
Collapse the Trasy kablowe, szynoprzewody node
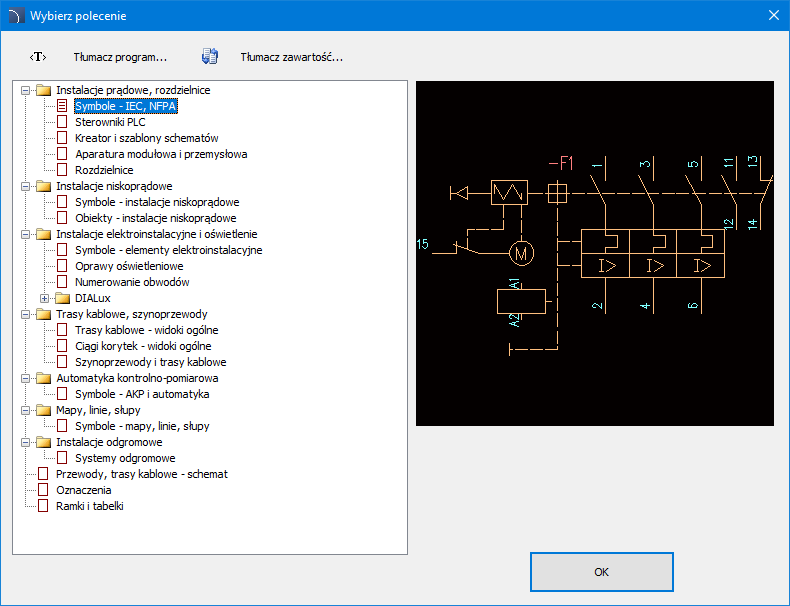[x=25, y=314]
